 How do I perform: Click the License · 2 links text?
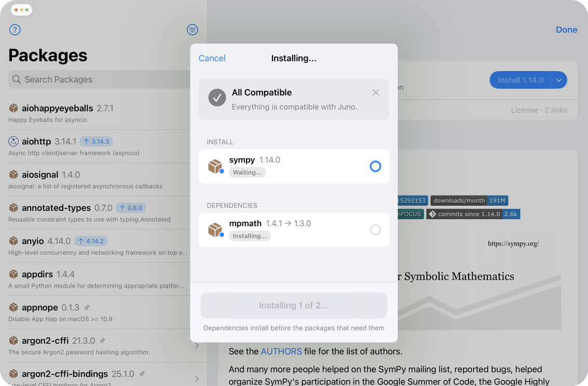(x=539, y=110)
